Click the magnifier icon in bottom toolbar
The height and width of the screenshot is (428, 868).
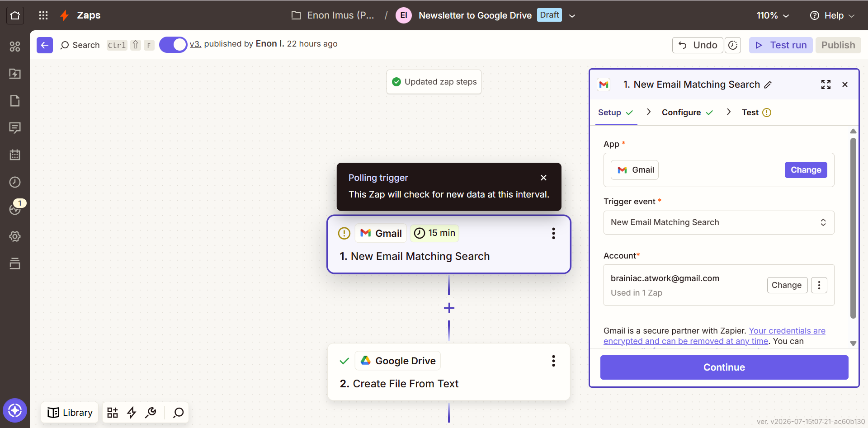[x=179, y=413]
